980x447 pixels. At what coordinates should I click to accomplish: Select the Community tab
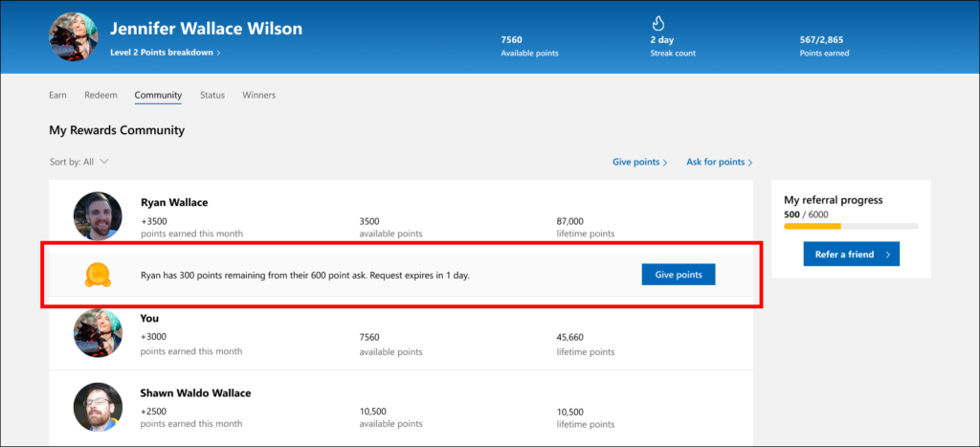158,95
